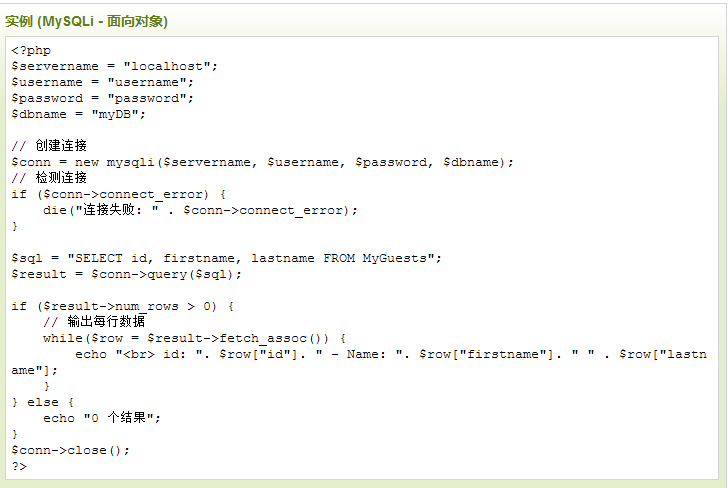Click the $result->num_rows > 0 condition line
Viewport: 728px width, 488px height.
(123, 306)
